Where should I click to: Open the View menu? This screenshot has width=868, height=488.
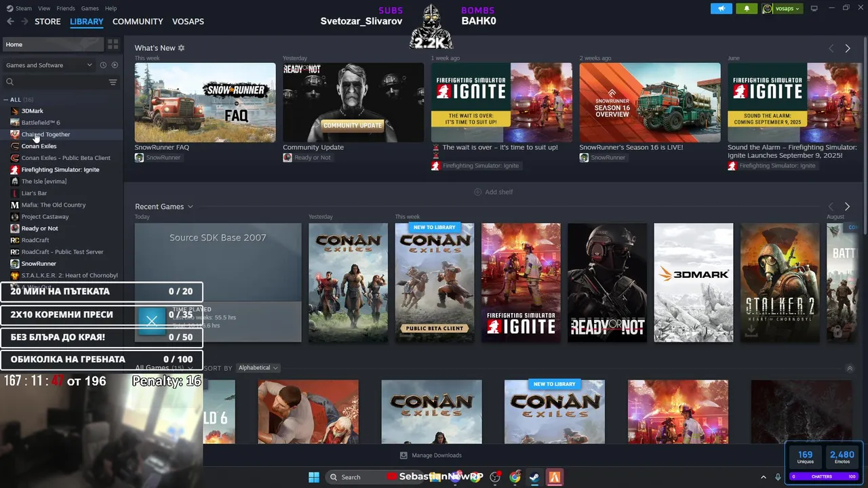pos(44,8)
